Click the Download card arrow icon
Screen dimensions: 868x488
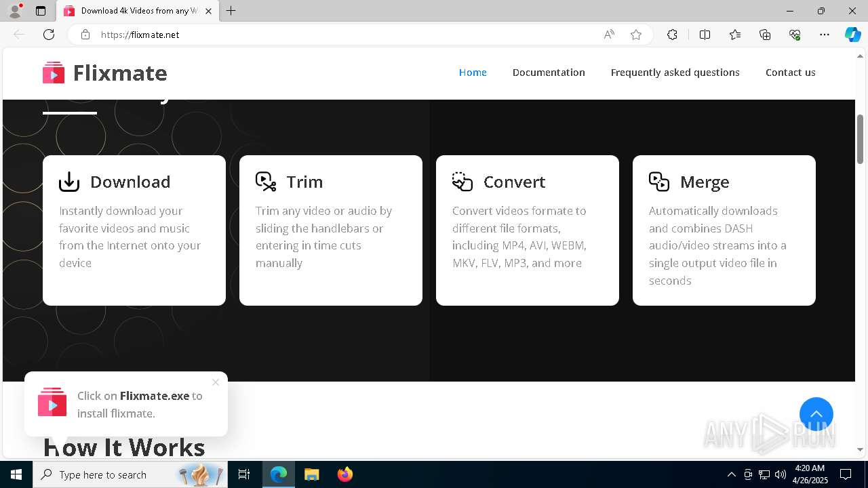pos(69,182)
